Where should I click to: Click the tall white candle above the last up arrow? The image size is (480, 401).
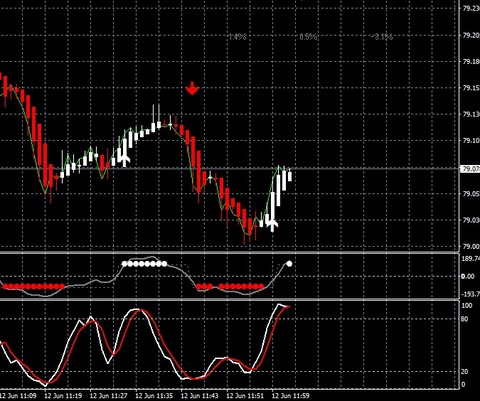point(273,206)
